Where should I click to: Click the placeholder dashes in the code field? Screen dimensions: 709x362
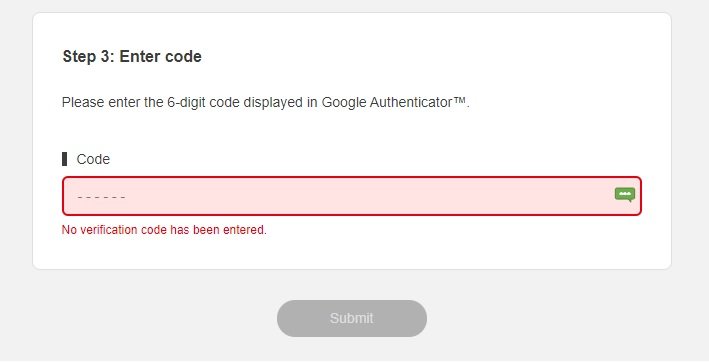pyautogui.click(x=101, y=197)
